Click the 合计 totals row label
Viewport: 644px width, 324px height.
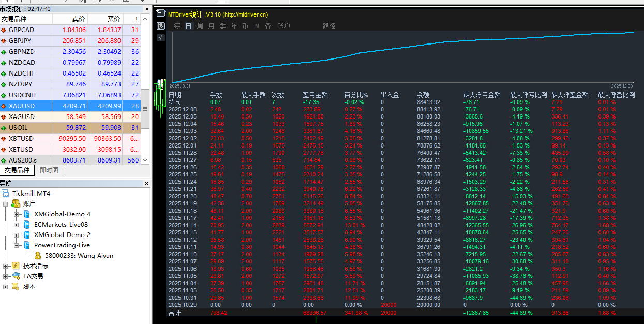175,313
